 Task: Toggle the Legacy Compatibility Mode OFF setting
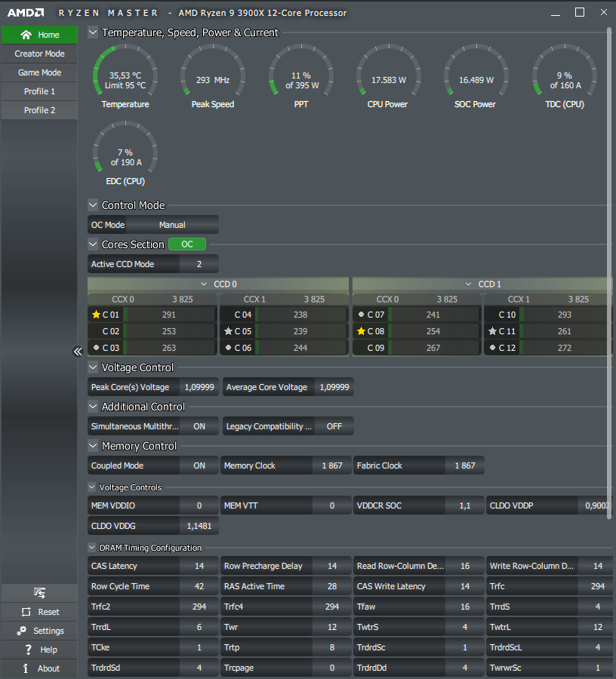tap(334, 426)
